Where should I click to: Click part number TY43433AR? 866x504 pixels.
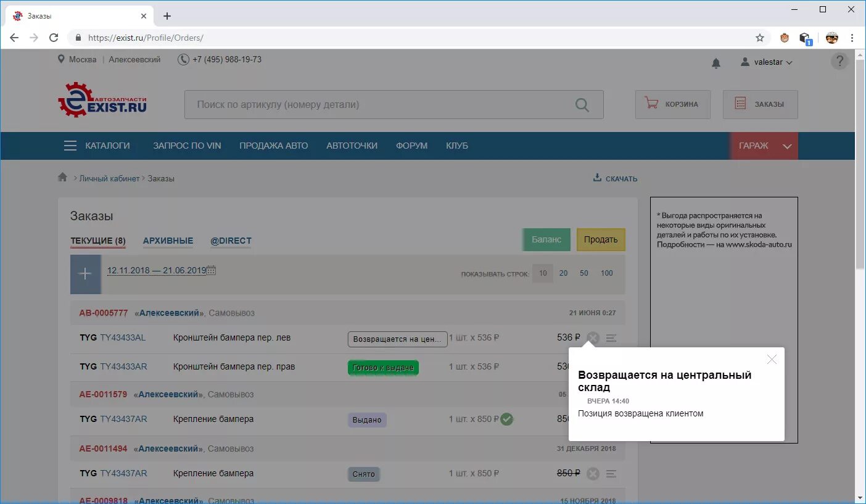coord(123,366)
